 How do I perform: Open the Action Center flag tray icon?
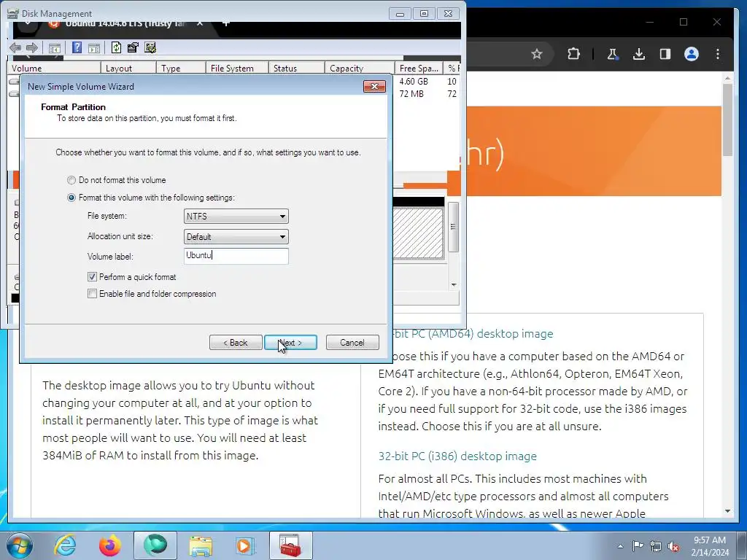pyautogui.click(x=638, y=545)
